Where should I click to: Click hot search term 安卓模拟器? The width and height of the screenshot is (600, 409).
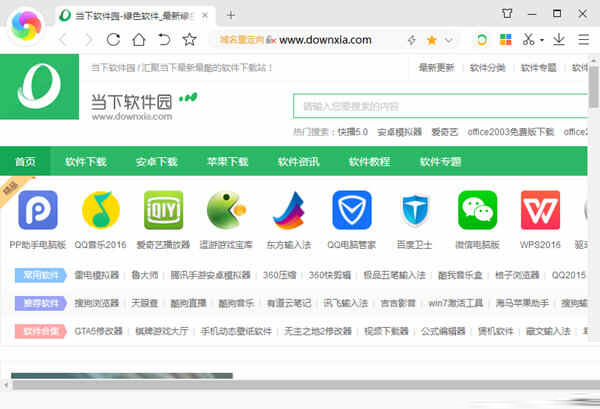point(399,132)
